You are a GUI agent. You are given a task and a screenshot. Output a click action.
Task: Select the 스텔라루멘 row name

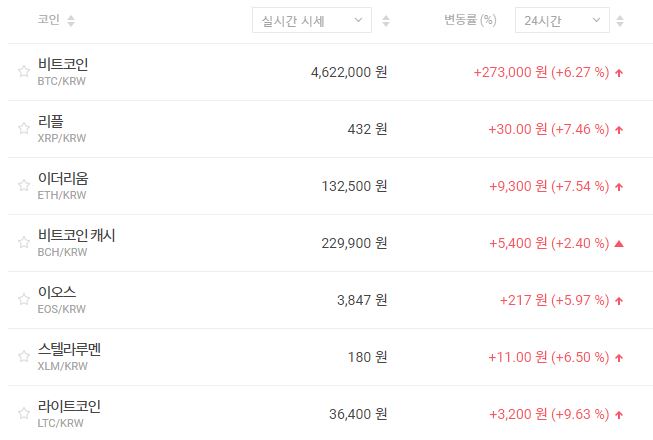(69, 349)
